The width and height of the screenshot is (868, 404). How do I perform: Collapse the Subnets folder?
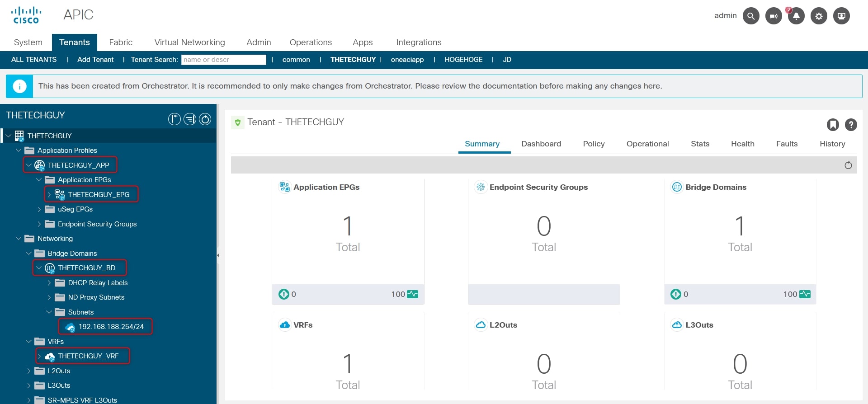49,312
